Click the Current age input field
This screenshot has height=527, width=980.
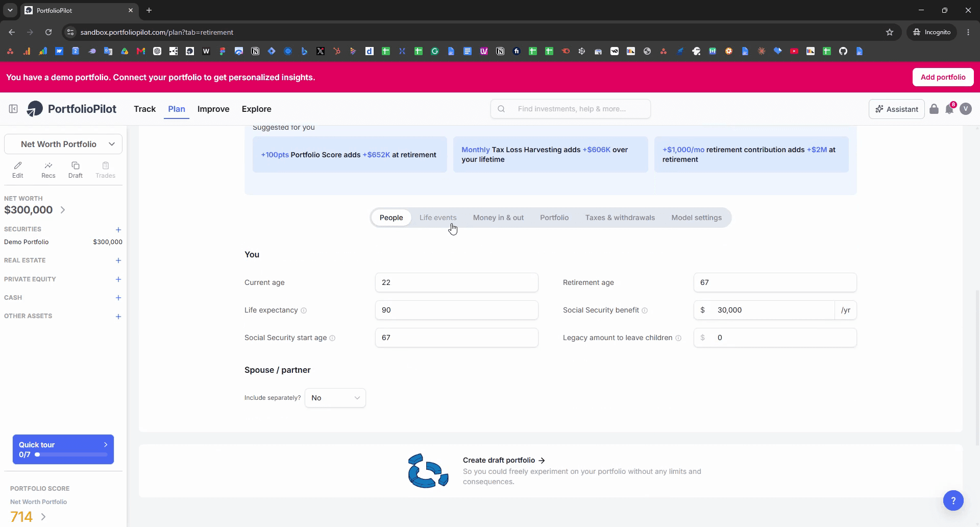(456, 282)
